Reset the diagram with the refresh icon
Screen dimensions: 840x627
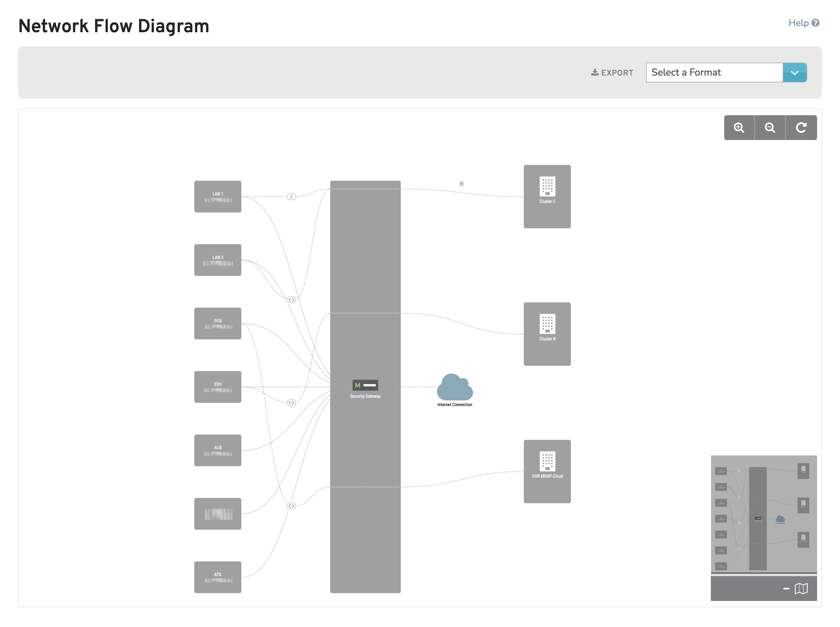pyautogui.click(x=801, y=128)
